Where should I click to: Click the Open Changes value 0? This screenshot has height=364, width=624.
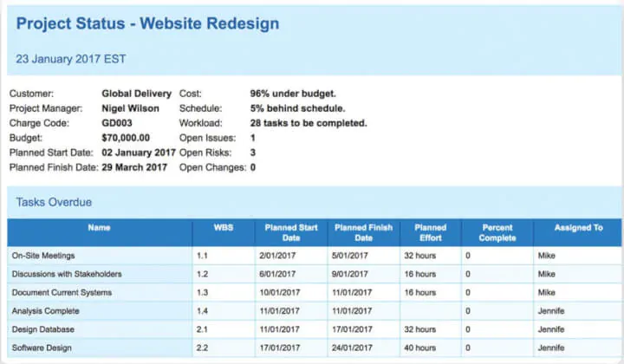pos(253,167)
